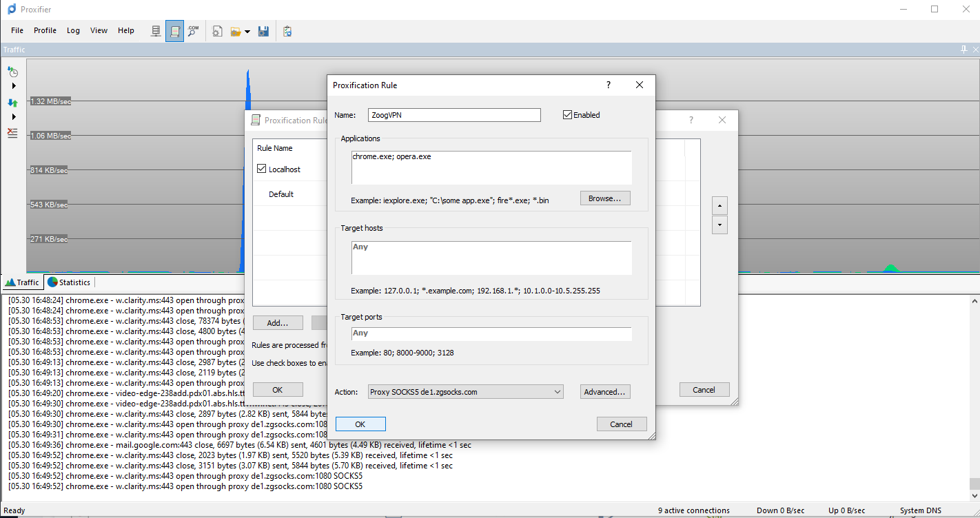This screenshot has height=518, width=980.
Task: Click the Up 0 B/sec status text
Action: 846,510
